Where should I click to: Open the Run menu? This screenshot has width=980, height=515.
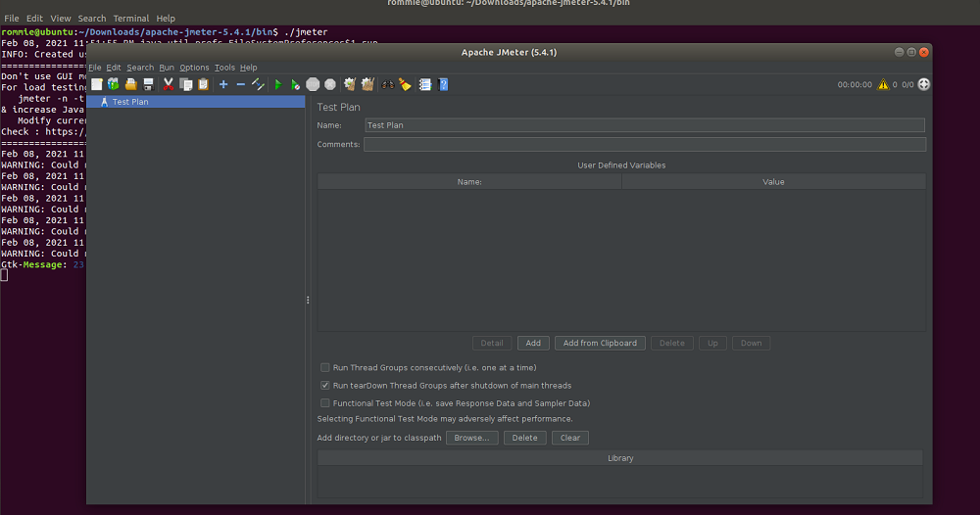[x=167, y=68]
